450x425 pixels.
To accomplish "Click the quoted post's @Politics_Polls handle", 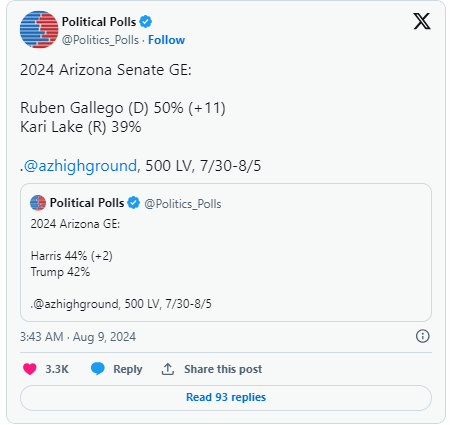I will [x=183, y=204].
